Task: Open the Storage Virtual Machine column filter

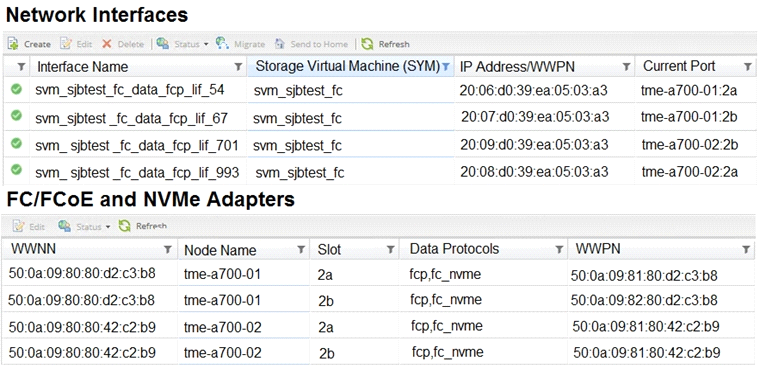Action: 445,67
